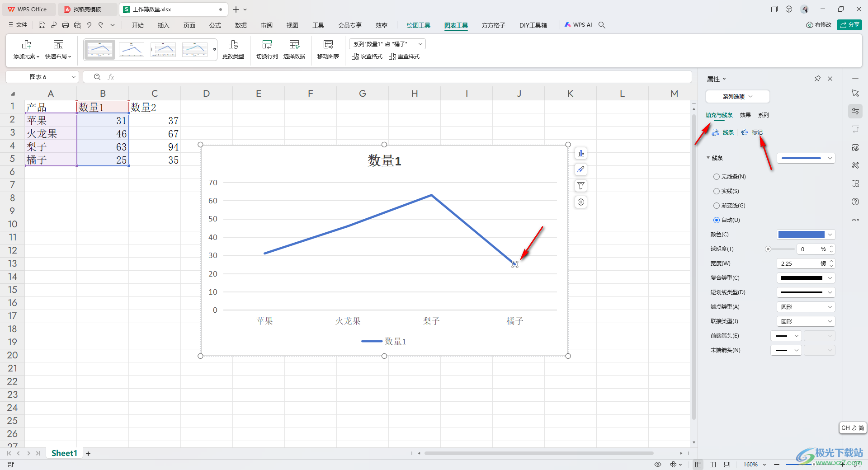Click the eye protection icon in status bar
The height and width of the screenshot is (470, 868).
pyautogui.click(x=658, y=465)
